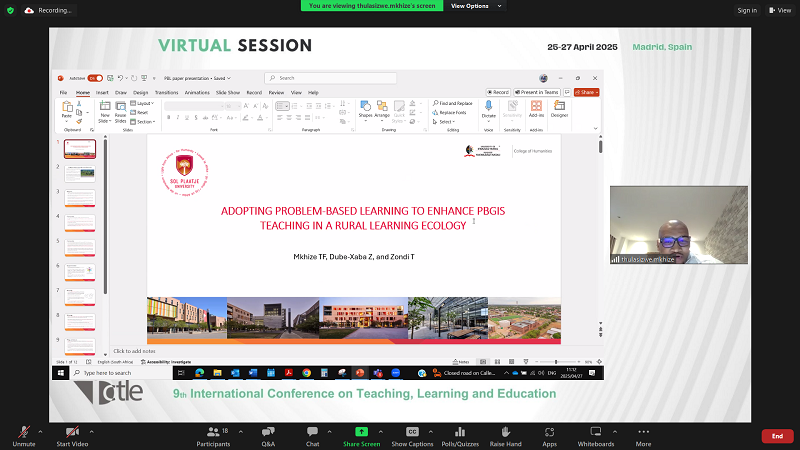
Task: Switch to the Insert ribbon tab
Action: pyautogui.click(x=102, y=92)
